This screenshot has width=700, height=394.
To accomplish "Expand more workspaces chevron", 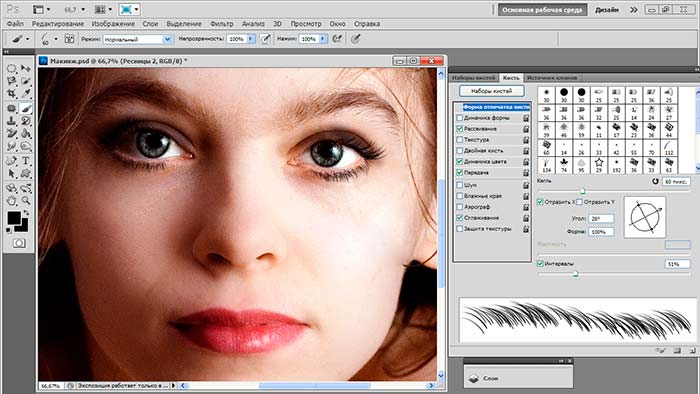I will tap(633, 9).
